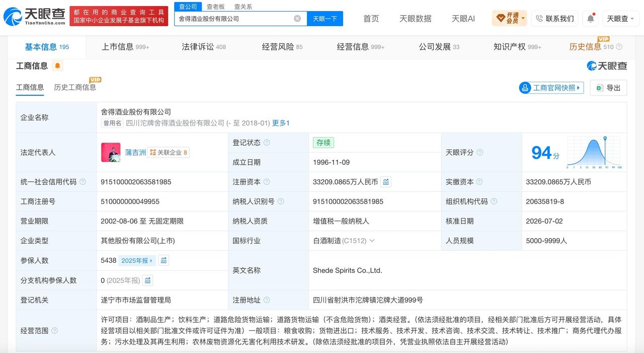Click the 天眼评分 distribution chart
Viewport: 644px width, 353px height.
click(x=594, y=152)
